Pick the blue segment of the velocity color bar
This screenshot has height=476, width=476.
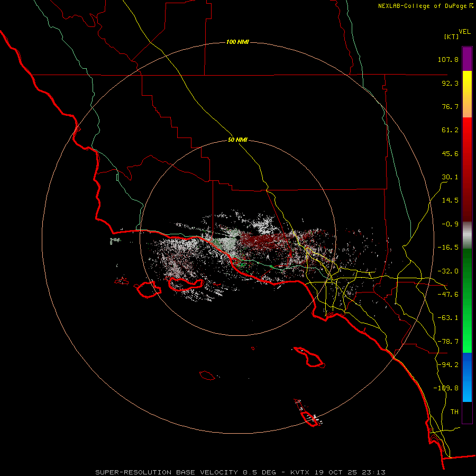pyautogui.click(x=467, y=377)
